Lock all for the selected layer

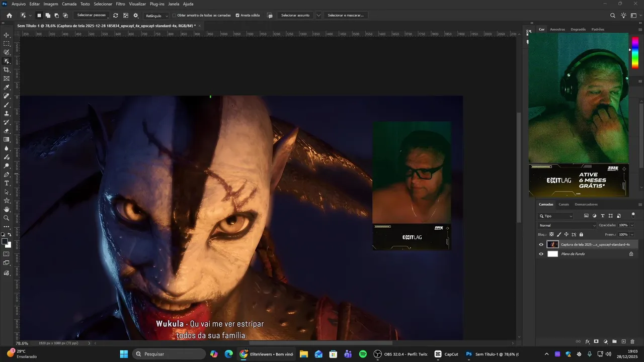pos(581,234)
